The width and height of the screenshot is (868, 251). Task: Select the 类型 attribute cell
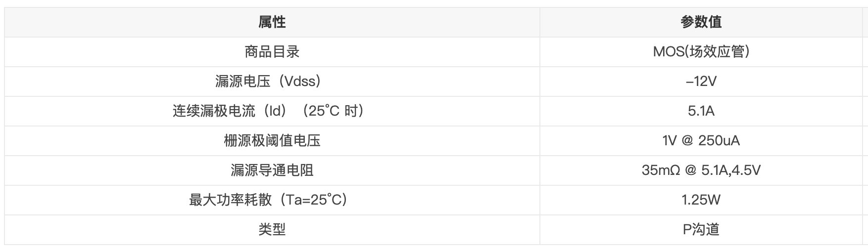pos(272,230)
